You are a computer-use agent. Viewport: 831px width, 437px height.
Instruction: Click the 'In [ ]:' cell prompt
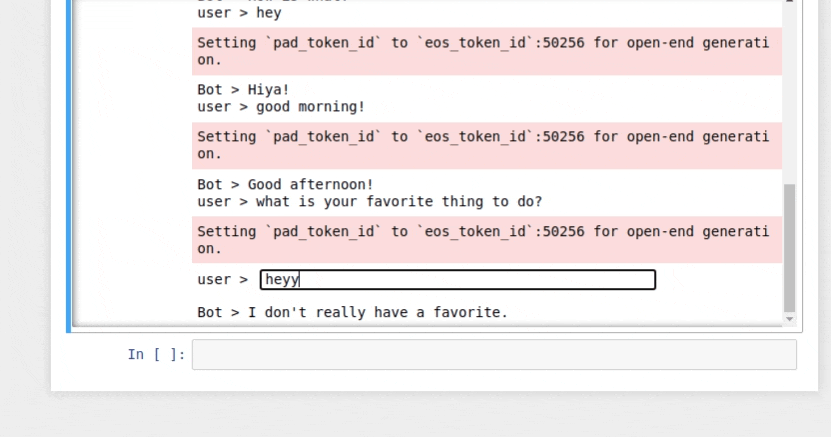pyautogui.click(x=156, y=354)
